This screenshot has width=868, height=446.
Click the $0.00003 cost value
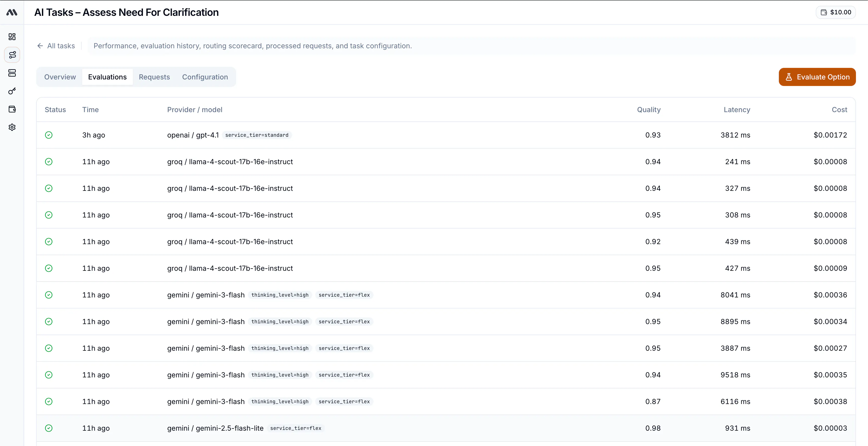[x=830, y=428]
